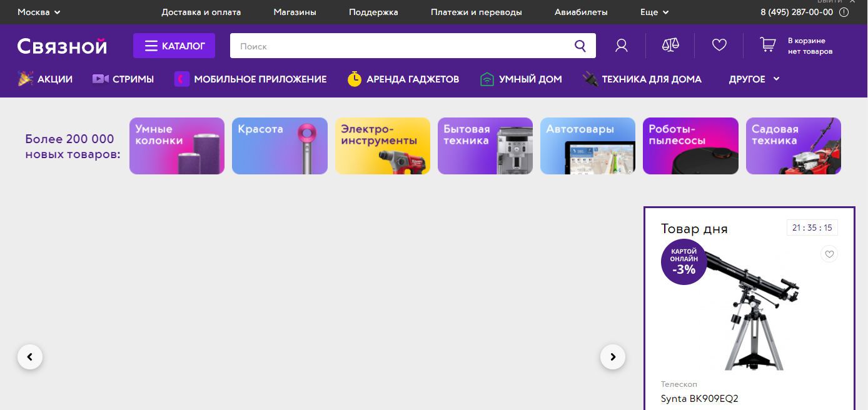Go to next banner slide

click(613, 357)
